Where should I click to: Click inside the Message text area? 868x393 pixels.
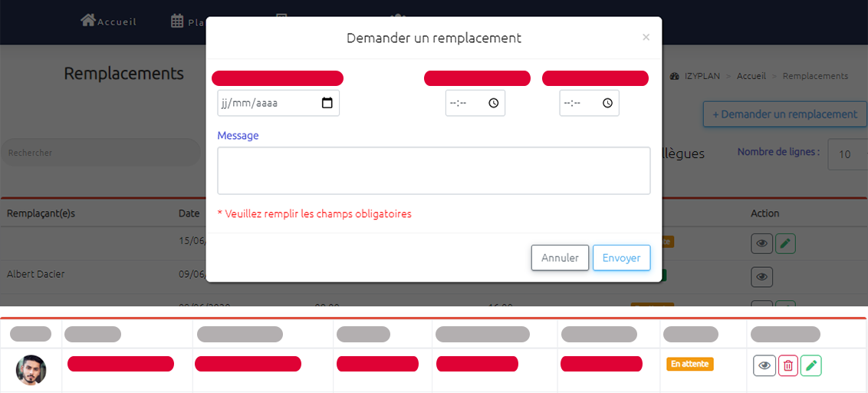coord(434,170)
